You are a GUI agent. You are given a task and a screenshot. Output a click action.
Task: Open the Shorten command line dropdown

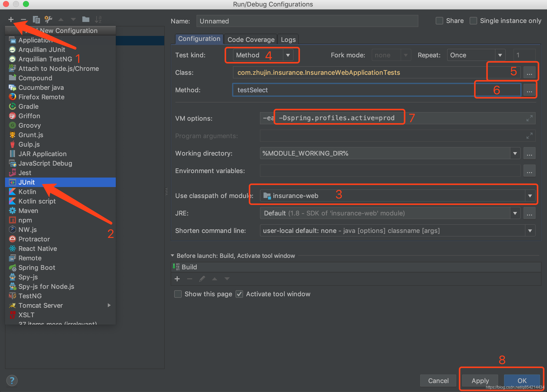pyautogui.click(x=530, y=230)
